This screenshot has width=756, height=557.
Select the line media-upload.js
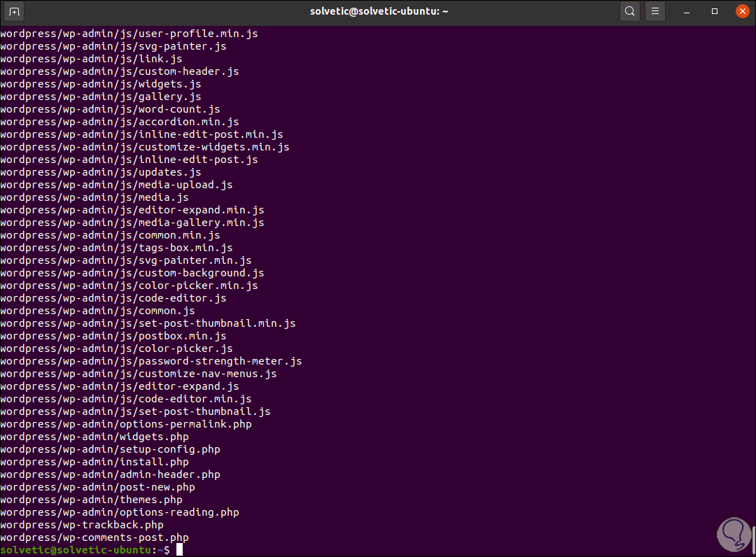click(x=116, y=185)
